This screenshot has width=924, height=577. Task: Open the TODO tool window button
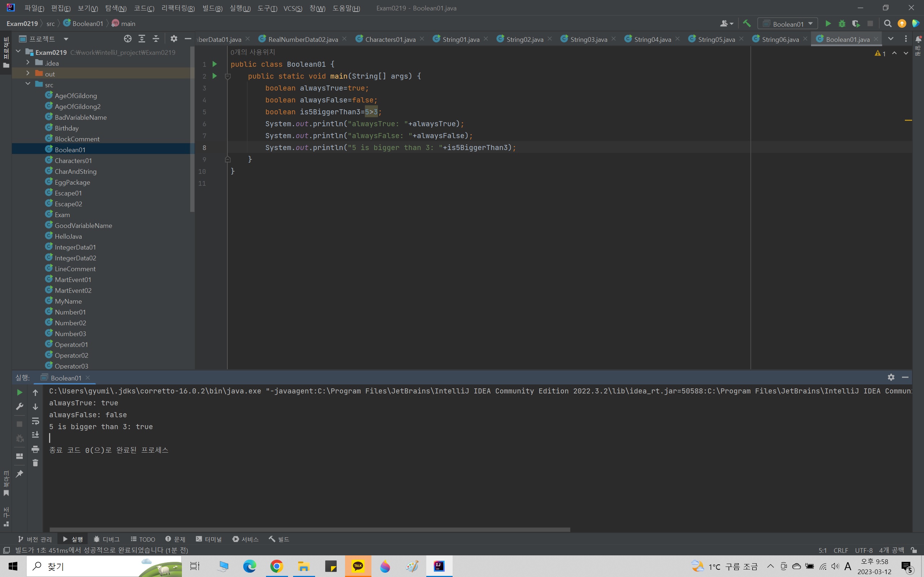click(143, 539)
